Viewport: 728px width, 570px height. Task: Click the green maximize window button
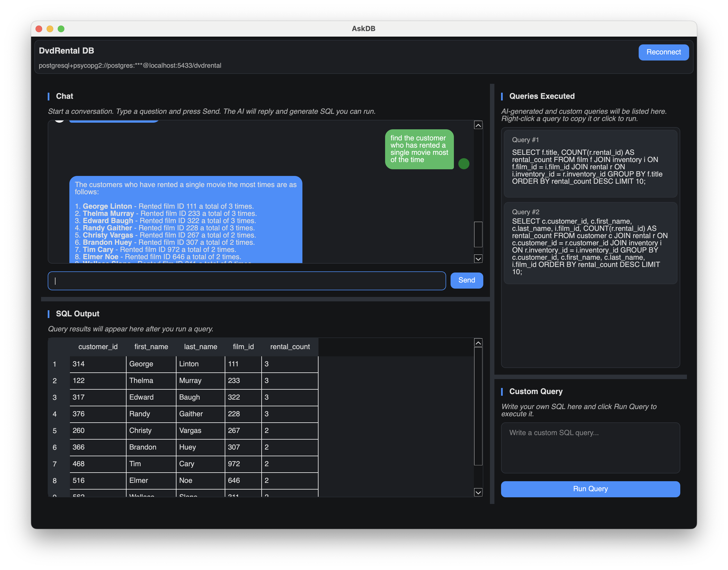pos(61,29)
